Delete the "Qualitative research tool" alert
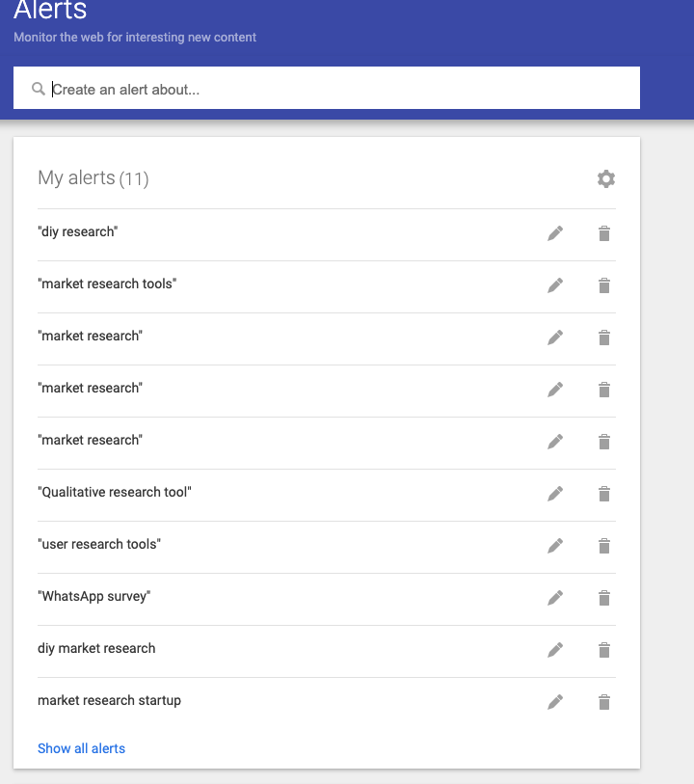 [x=604, y=494]
